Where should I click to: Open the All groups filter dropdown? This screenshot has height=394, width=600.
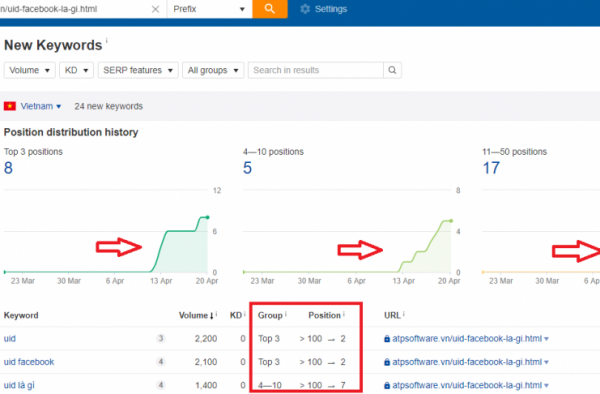pos(213,70)
